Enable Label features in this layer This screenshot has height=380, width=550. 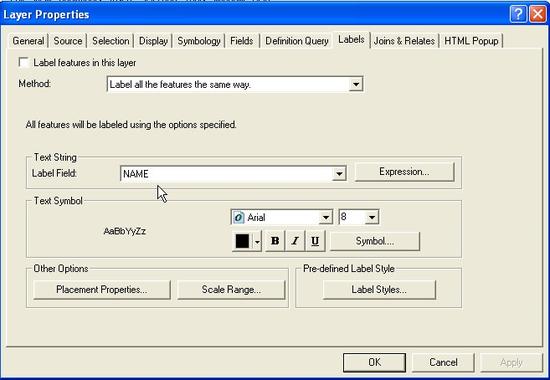coord(24,63)
